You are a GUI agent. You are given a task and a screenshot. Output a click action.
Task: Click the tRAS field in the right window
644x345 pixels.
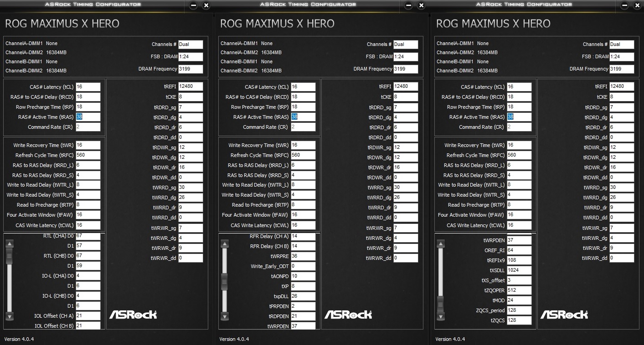(x=519, y=117)
